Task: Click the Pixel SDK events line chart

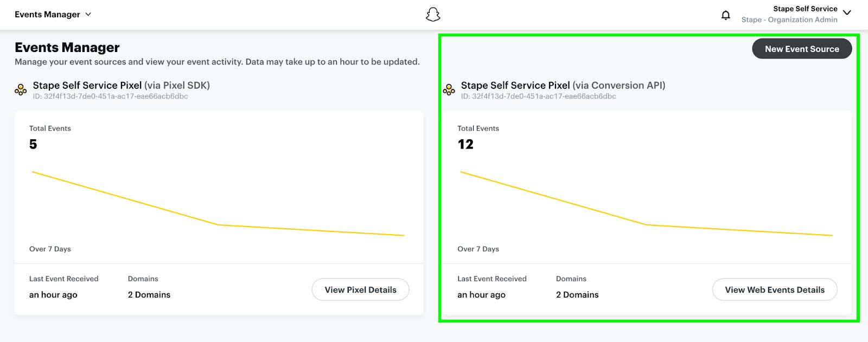Action: [x=218, y=204]
